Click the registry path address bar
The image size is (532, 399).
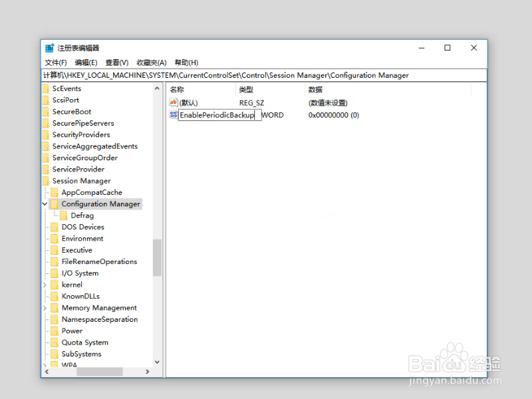pyautogui.click(x=266, y=75)
